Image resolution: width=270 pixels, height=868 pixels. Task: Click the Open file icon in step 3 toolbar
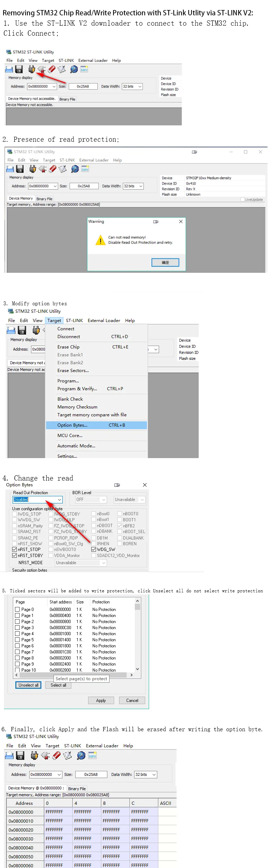tap(11, 330)
